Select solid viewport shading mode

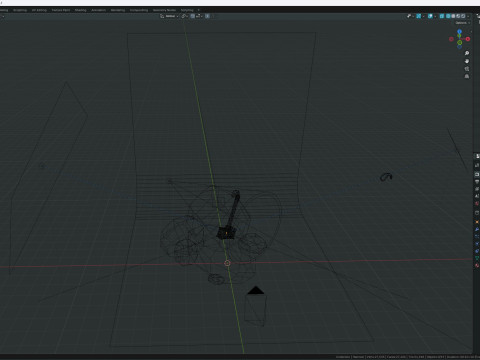453,16
